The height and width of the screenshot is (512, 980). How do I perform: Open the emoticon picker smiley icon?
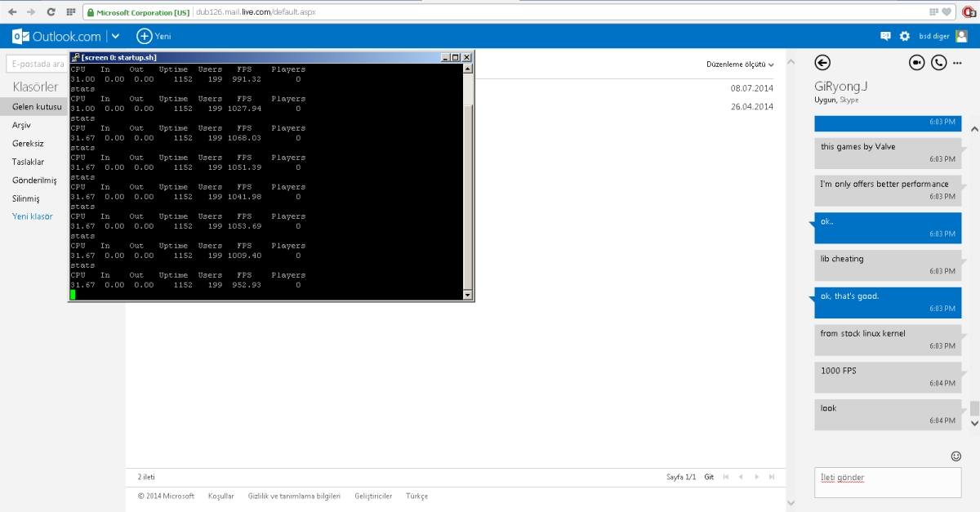tap(956, 456)
